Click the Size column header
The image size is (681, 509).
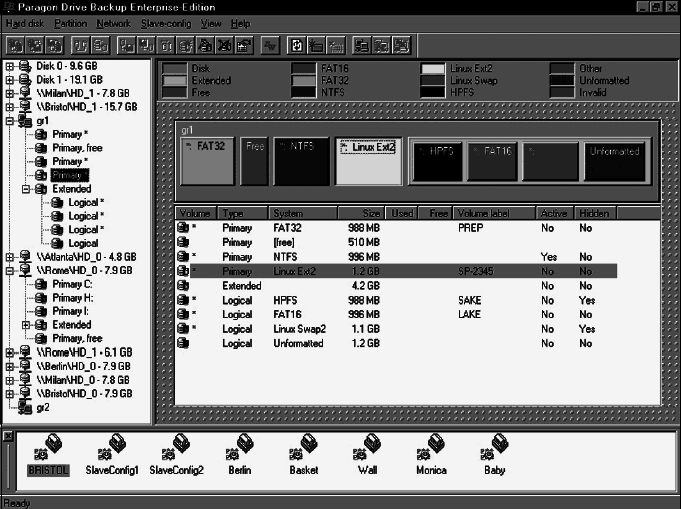click(x=357, y=213)
